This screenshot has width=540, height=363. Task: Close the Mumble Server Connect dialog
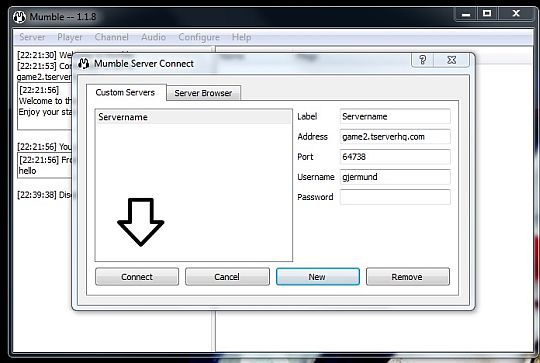click(x=451, y=60)
